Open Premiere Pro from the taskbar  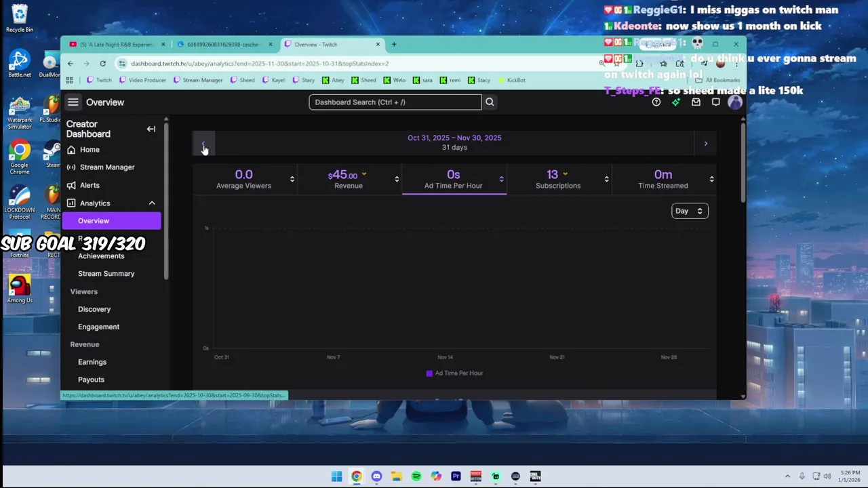[456, 476]
